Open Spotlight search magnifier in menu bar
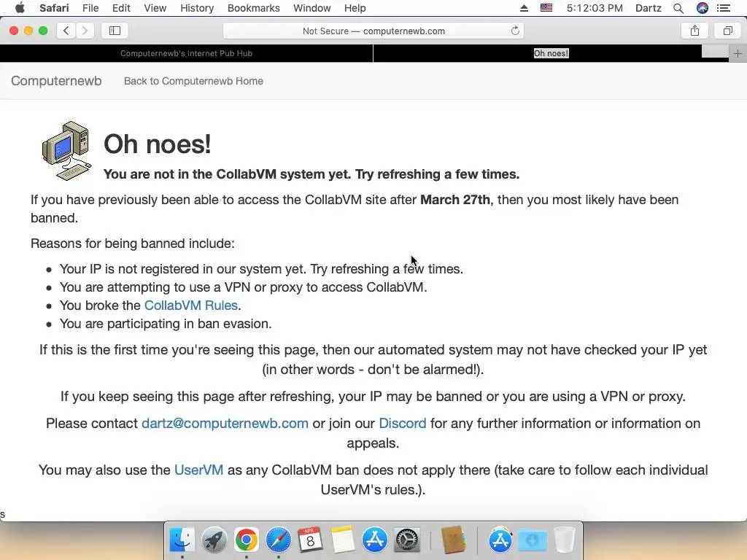This screenshot has width=747, height=560. [678, 8]
